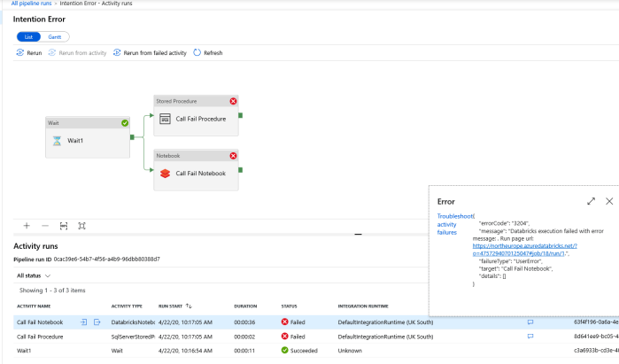This screenshot has width=619, height=364.
Task: Click failed status icon on Stored Procedure node
Action: [233, 101]
